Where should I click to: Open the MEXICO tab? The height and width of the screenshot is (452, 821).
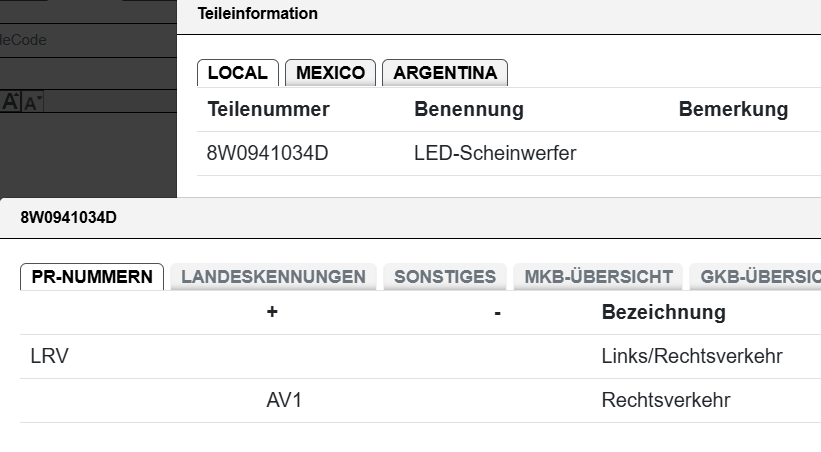click(x=330, y=73)
